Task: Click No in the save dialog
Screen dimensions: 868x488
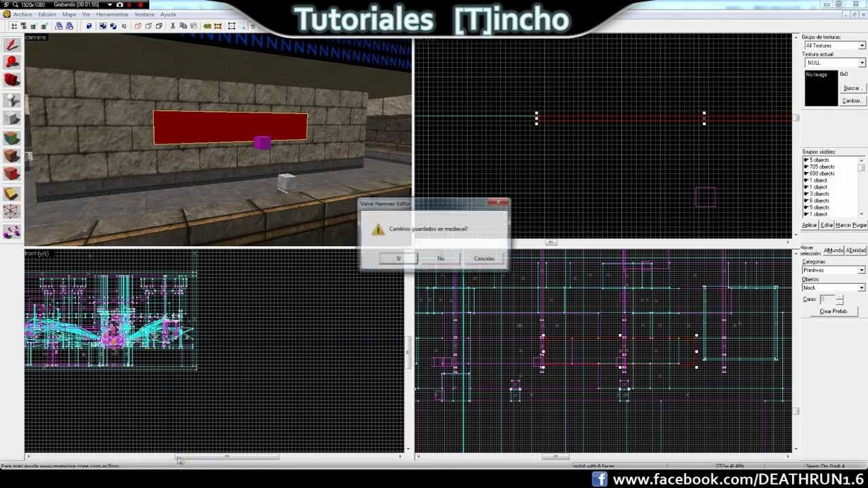Action: click(x=441, y=258)
